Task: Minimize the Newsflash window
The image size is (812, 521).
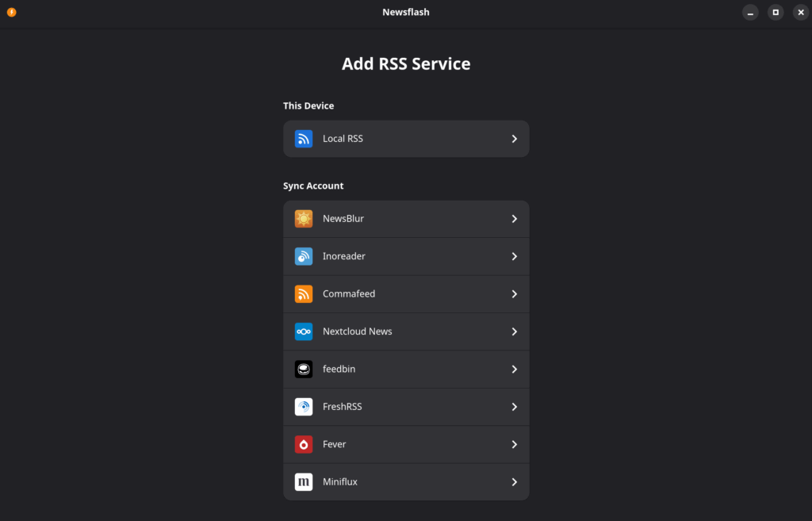Action: click(750, 13)
